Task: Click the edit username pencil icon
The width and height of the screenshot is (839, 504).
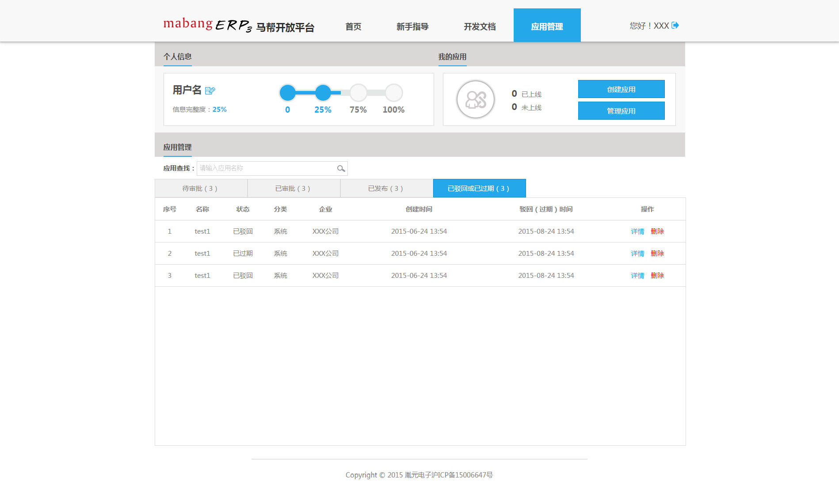Action: click(210, 91)
